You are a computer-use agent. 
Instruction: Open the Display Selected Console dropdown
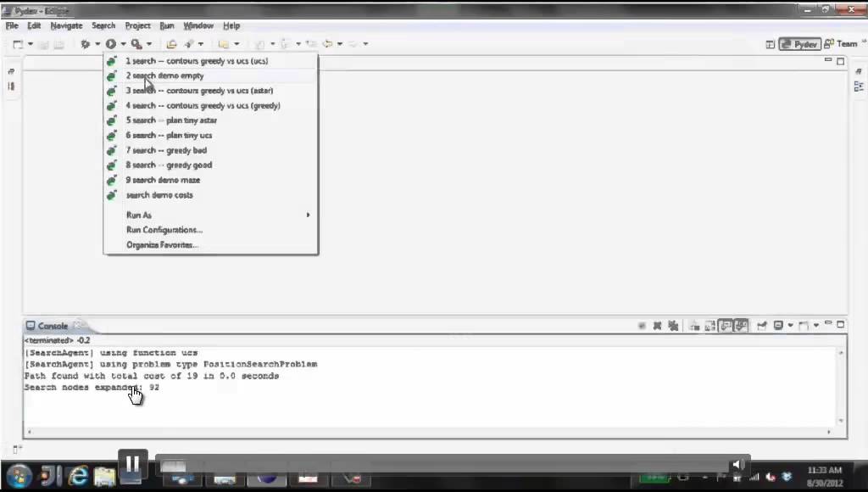(x=791, y=326)
